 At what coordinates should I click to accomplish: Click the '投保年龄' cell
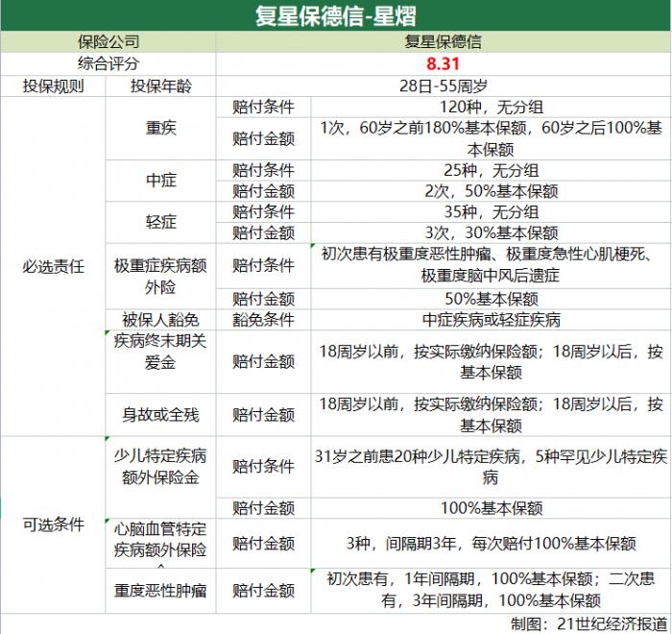(x=160, y=86)
